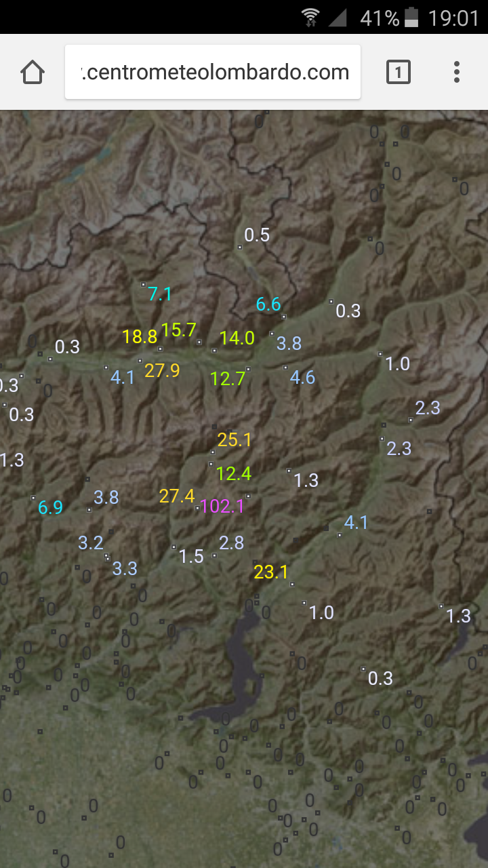The width and height of the screenshot is (488, 868).
Task: Tap the 25.1 orange station value
Action: [235, 440]
